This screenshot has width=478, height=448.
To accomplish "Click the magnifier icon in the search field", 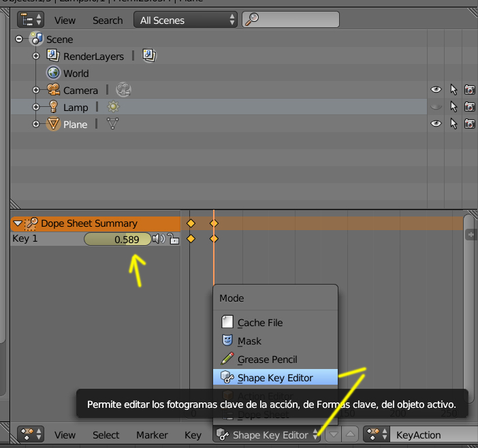I will 252,20.
